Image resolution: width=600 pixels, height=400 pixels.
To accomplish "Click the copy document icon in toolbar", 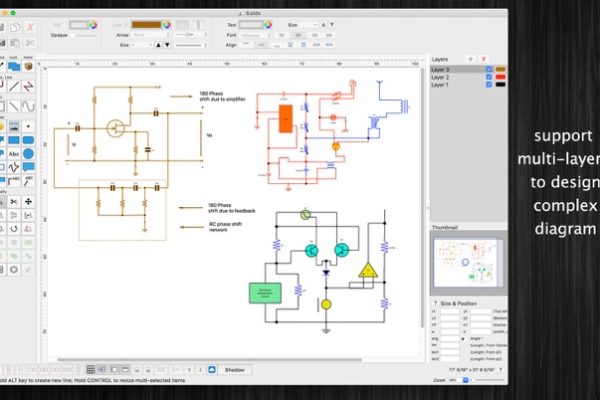I will pyautogui.click(x=15, y=27).
